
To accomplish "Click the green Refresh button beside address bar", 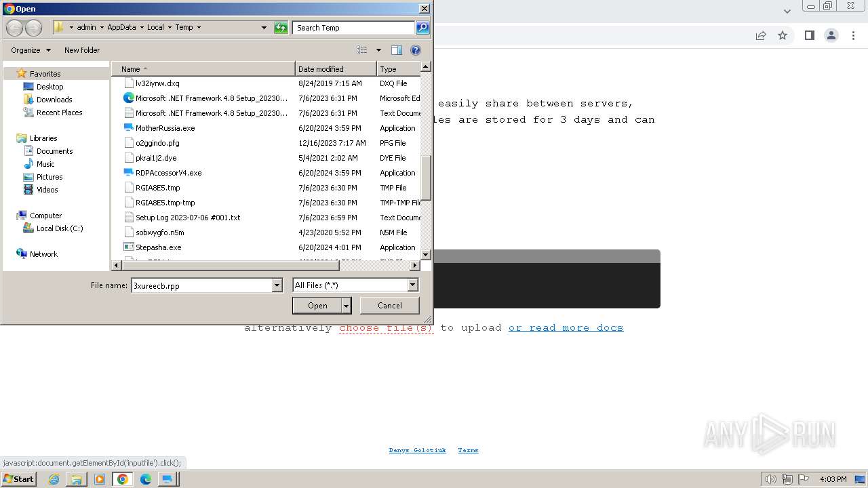I will [281, 28].
